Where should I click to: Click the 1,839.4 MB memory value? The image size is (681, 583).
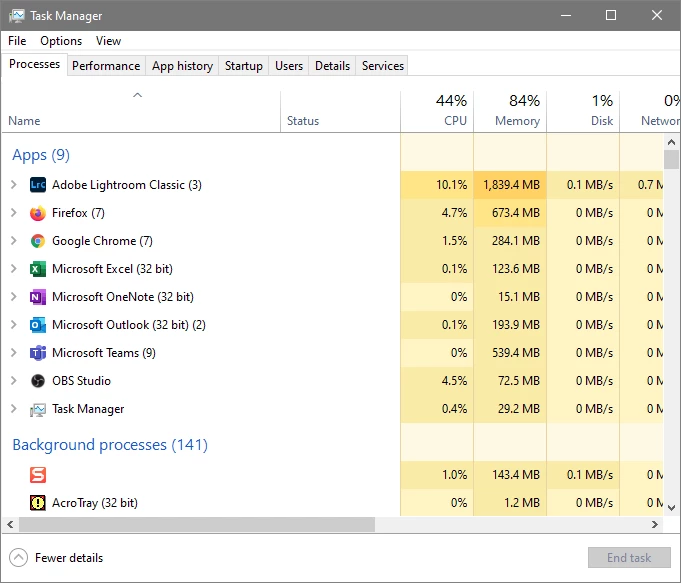pos(511,185)
